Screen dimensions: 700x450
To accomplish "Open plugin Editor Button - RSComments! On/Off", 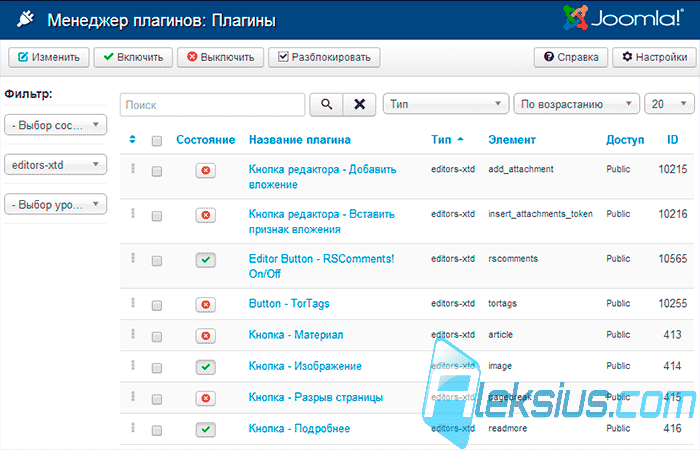I will click(x=321, y=266).
